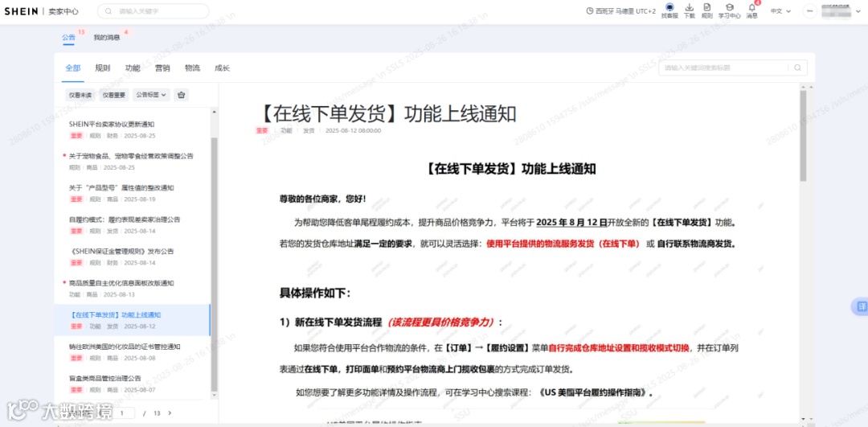Select the 营销 category tab
The image size is (868, 427).
(162, 68)
